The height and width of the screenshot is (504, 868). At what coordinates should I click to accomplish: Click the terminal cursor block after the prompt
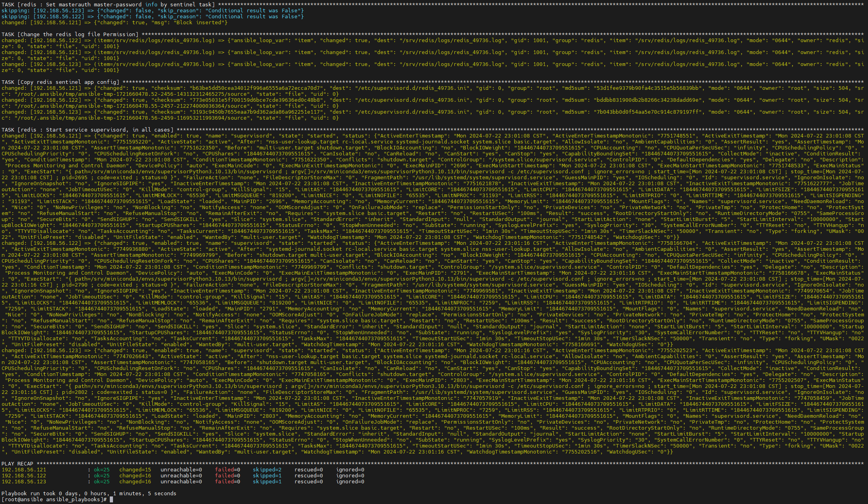111,500
